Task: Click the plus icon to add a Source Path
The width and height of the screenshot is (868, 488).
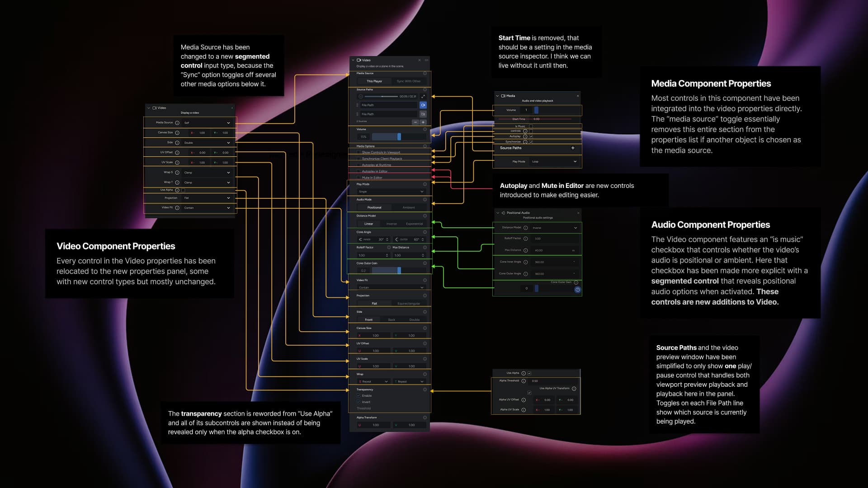Action: pyautogui.click(x=423, y=122)
